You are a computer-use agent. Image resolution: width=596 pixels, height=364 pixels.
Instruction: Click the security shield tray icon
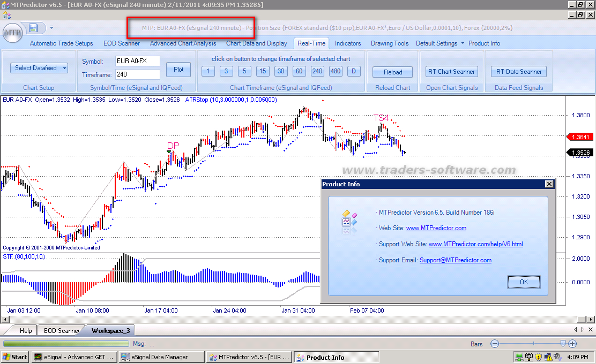(539, 357)
